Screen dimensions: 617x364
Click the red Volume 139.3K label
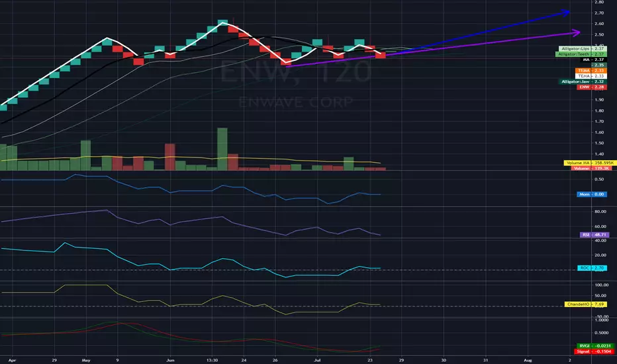[x=591, y=168]
